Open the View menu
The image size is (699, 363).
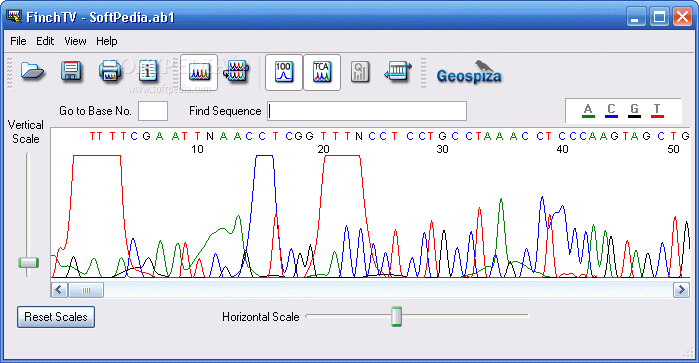click(75, 41)
